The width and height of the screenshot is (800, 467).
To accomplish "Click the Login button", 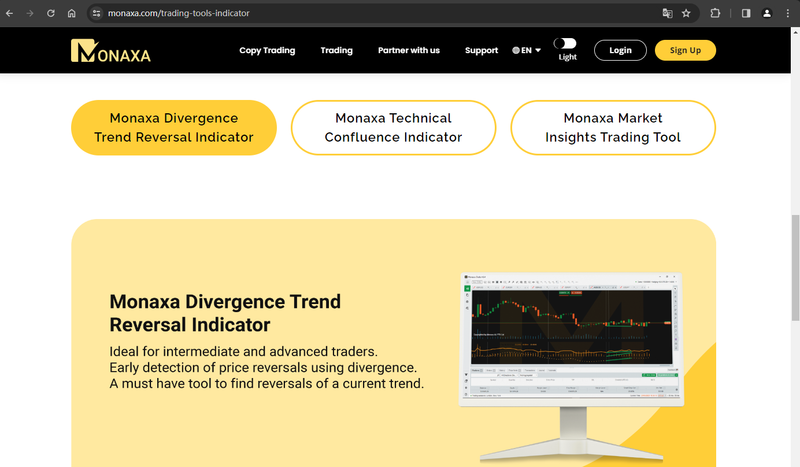I will 620,50.
